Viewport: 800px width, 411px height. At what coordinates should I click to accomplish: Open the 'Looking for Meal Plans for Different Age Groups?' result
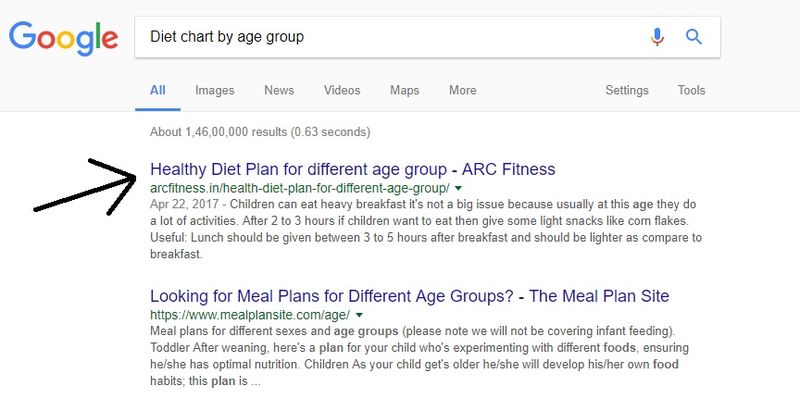(x=410, y=296)
